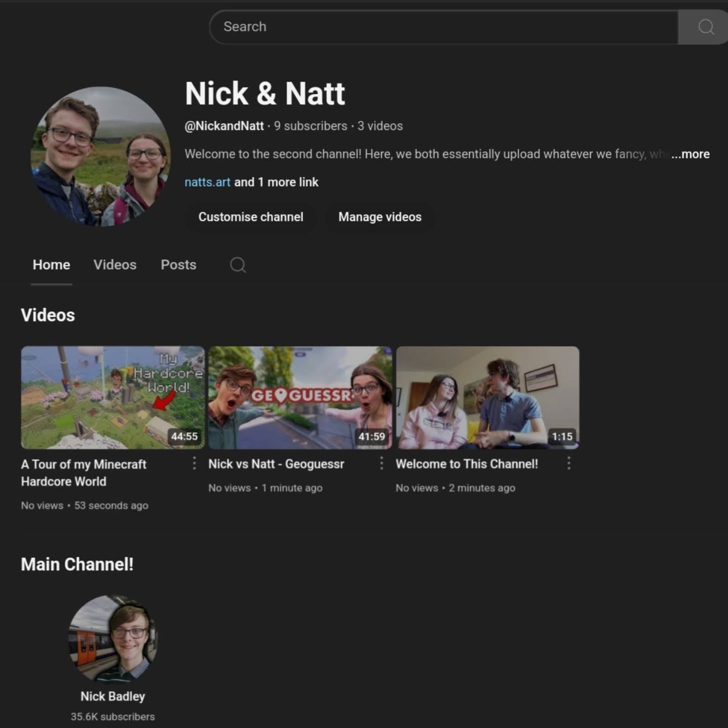Play the Minecraft Hardcore World thumbnail

tap(113, 397)
